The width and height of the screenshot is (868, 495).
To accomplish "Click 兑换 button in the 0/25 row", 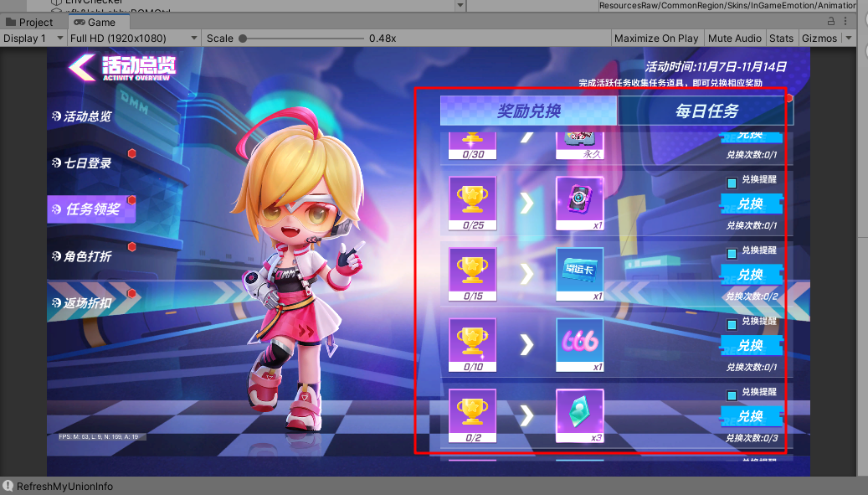I will pyautogui.click(x=751, y=204).
